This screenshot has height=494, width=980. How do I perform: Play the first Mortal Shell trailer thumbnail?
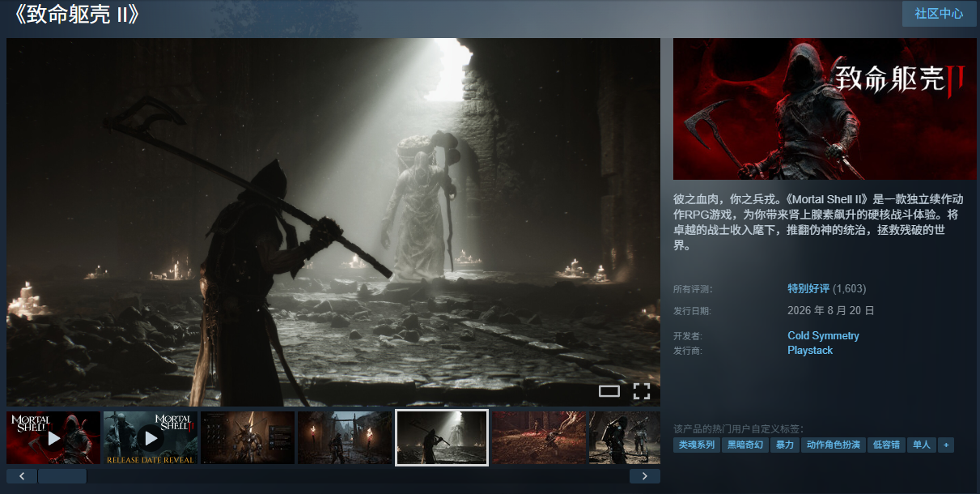pos(53,438)
